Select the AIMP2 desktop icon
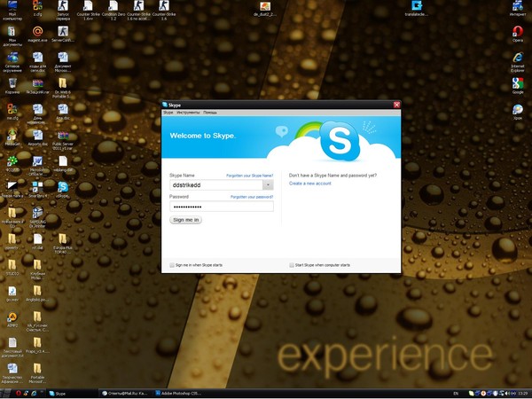This screenshot has width=532, height=399. pyautogui.click(x=12, y=319)
